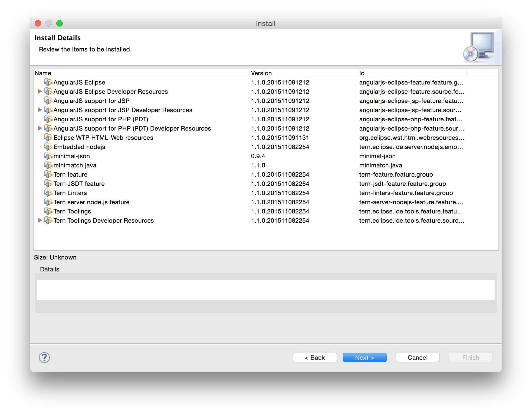This screenshot has width=532, height=415.
Task: Click the Tern JSDT feature icon
Action: click(48, 183)
